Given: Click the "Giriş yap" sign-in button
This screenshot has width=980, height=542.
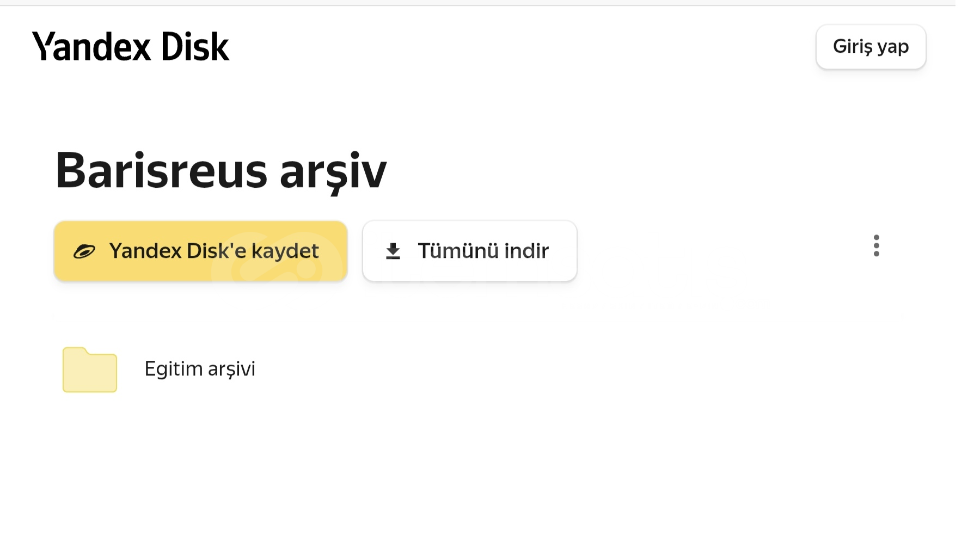Looking at the screenshot, I should tap(871, 47).
